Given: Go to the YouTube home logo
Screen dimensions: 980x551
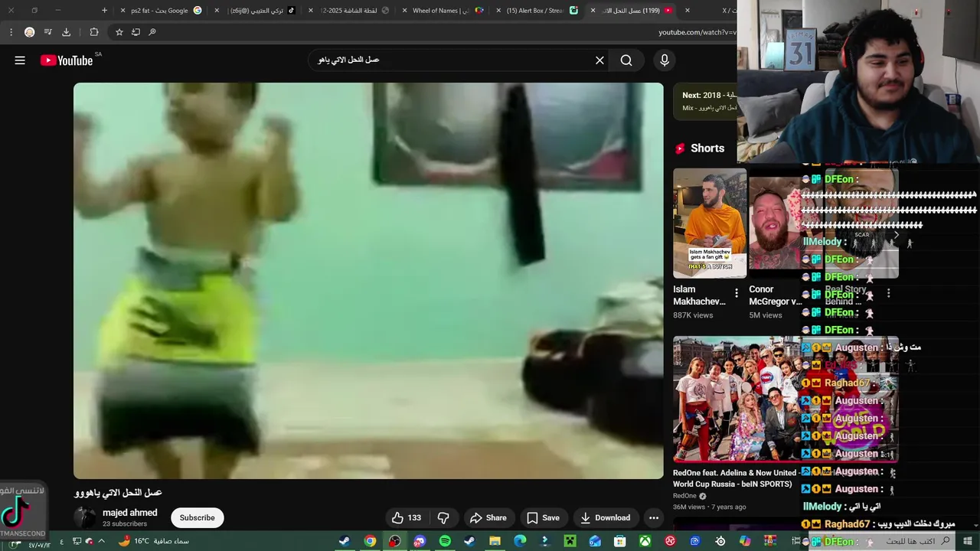Looking at the screenshot, I should tap(67, 60).
